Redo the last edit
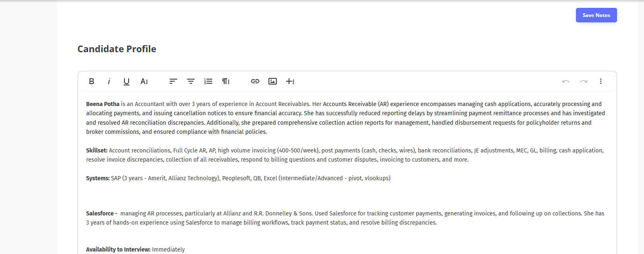This screenshot has width=644, height=254. tap(583, 81)
